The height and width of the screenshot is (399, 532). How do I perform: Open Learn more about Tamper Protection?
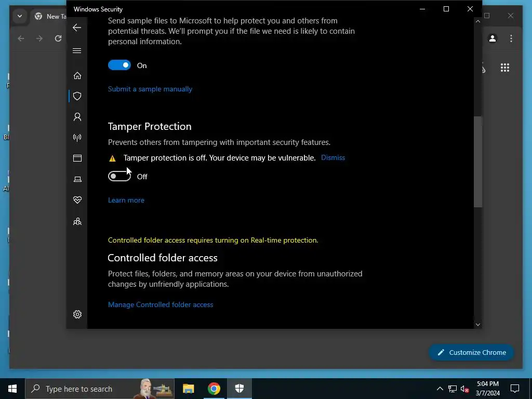click(126, 200)
